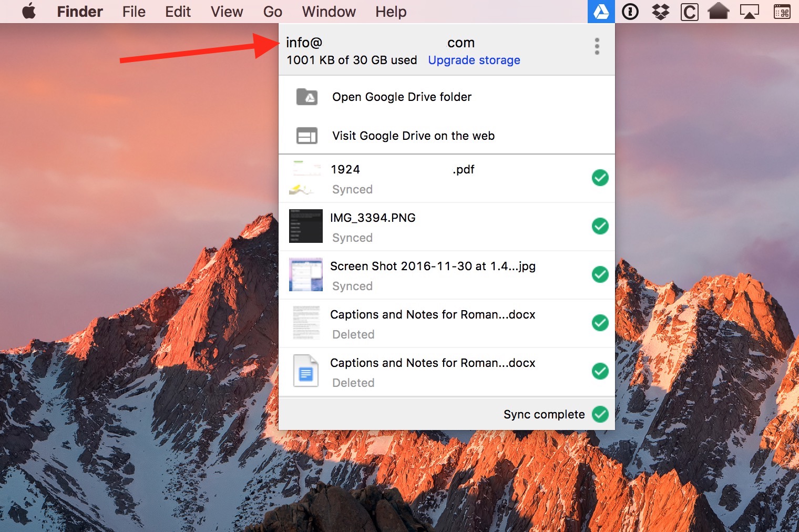Click green checkmark beside IMG_3394.PNG
The height and width of the screenshot is (532, 799).
tap(600, 226)
